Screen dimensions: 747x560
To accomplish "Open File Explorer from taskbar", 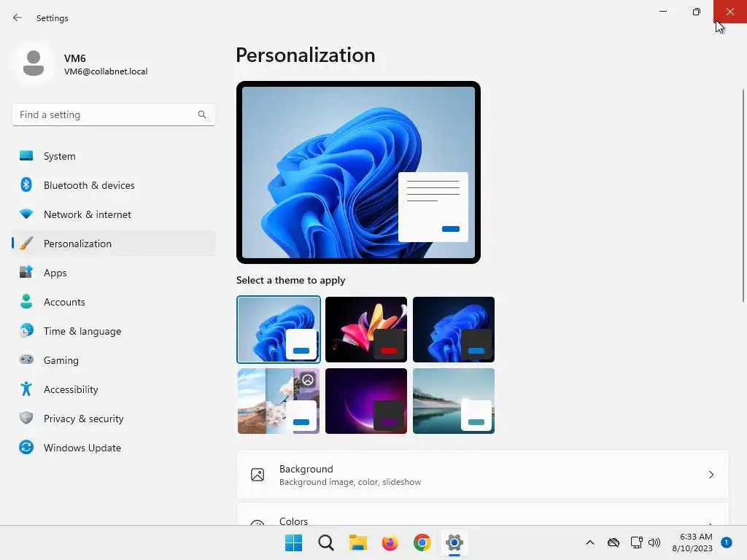I will pos(357,542).
